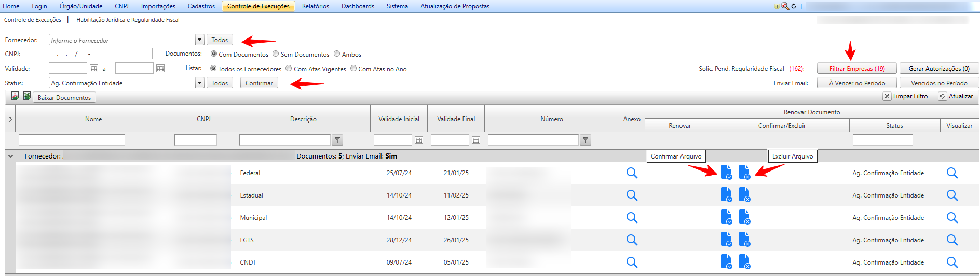Delete the Estadual document file
This screenshot has width=980, height=276.
point(744,195)
